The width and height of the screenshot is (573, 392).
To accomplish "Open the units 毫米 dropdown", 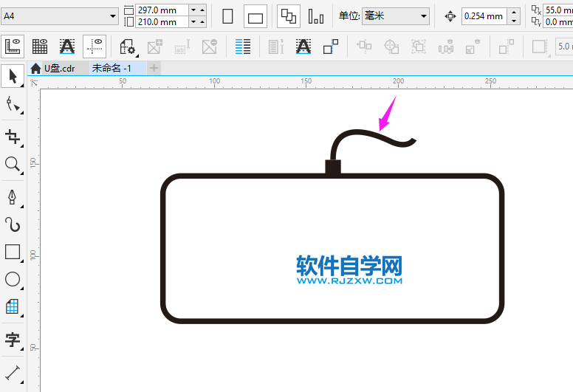I will (395, 16).
